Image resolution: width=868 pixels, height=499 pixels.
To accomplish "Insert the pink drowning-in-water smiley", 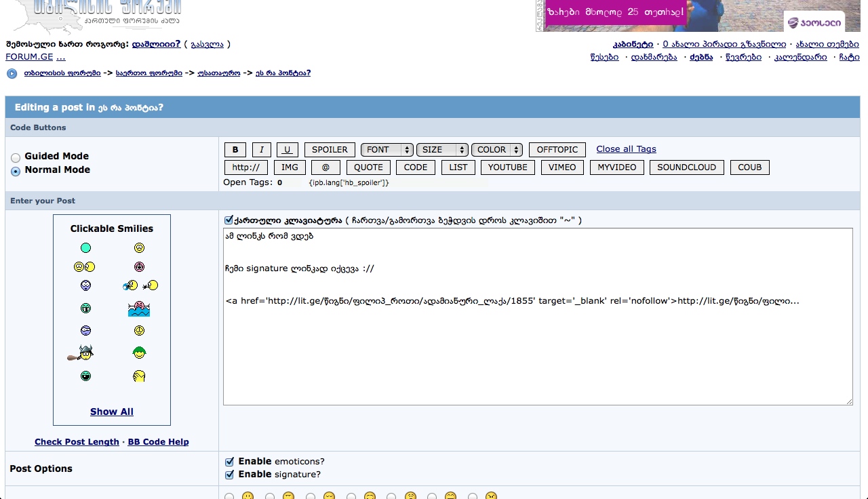I will (139, 308).
